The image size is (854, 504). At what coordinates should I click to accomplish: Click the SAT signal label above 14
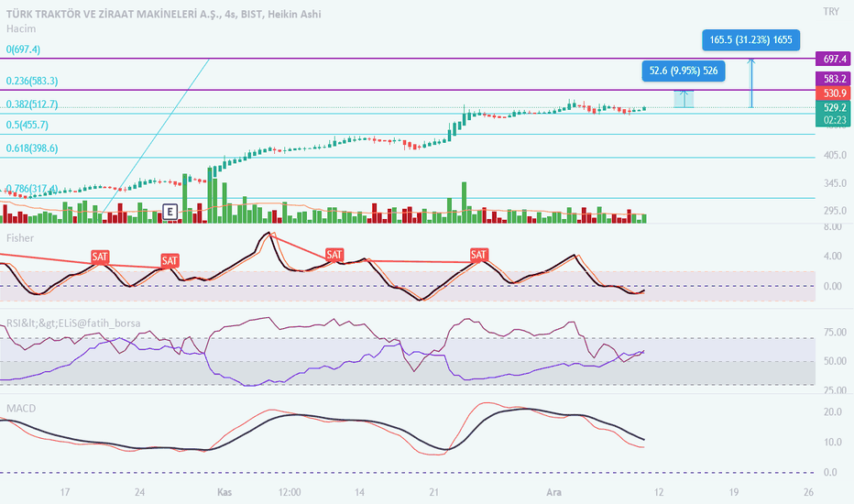pos(334,255)
